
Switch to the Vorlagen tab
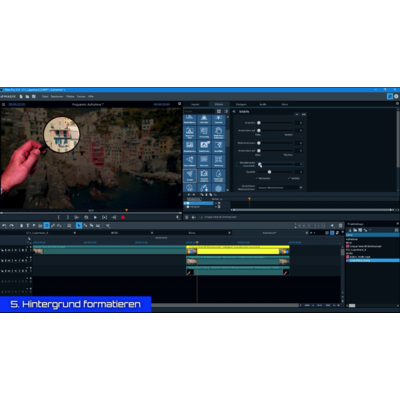(241, 104)
